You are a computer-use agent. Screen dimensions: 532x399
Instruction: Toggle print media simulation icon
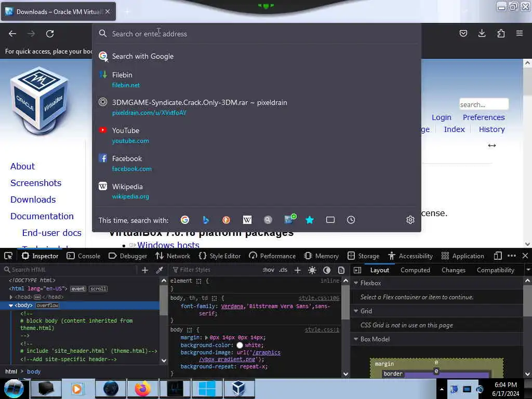pyautogui.click(x=341, y=270)
